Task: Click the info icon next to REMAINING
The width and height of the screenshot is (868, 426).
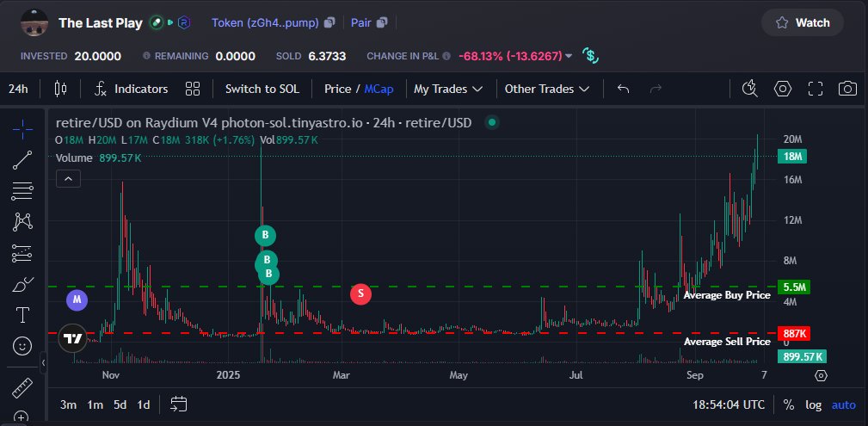Action: pos(147,56)
